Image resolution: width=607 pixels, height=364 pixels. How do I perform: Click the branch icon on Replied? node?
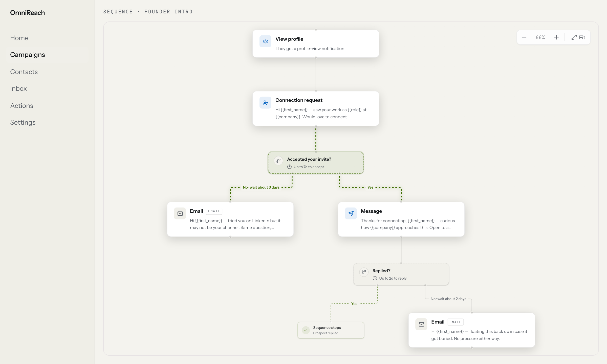click(364, 272)
